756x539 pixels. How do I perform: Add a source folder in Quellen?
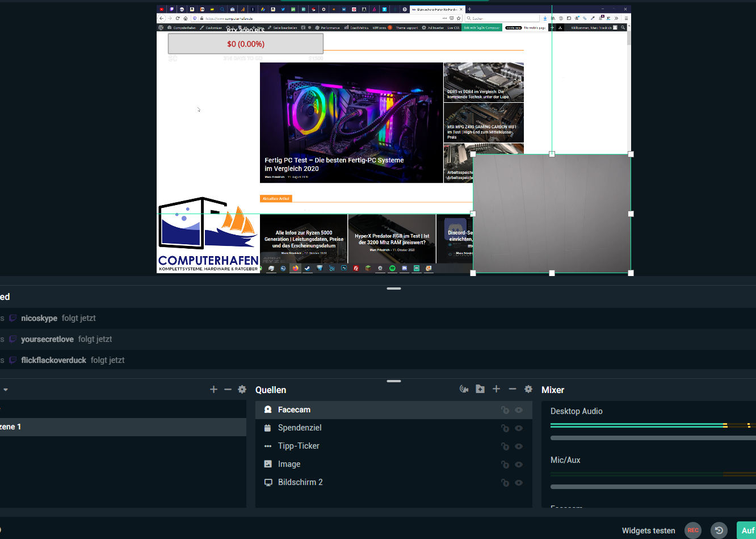pos(480,389)
